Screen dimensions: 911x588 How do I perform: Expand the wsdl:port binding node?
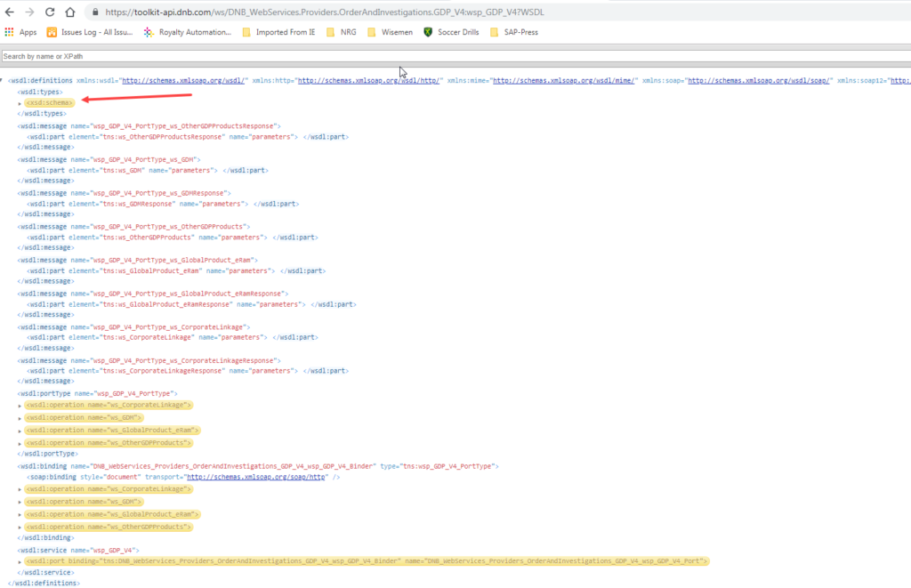pyautogui.click(x=20, y=562)
